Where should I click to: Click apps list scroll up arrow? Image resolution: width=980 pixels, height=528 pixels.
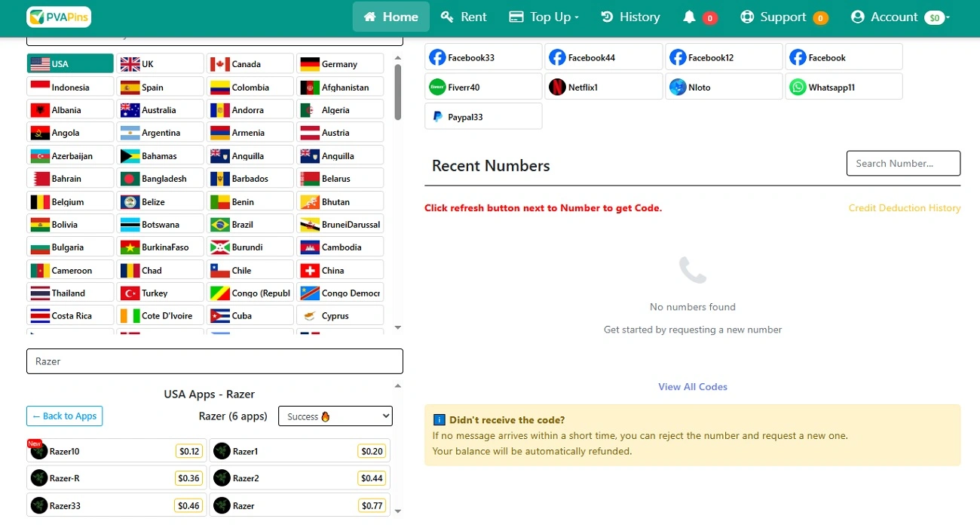(398, 386)
